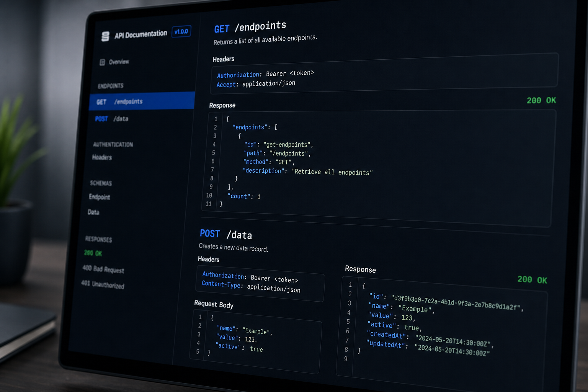Click "active": true in POST response
Screen dimensions: 588x392
[395, 326]
